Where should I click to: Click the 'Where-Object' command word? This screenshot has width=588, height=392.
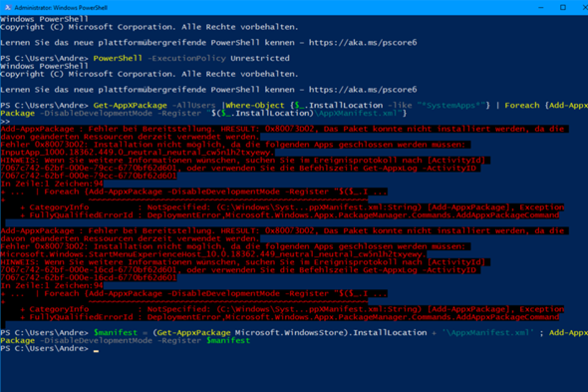(254, 105)
